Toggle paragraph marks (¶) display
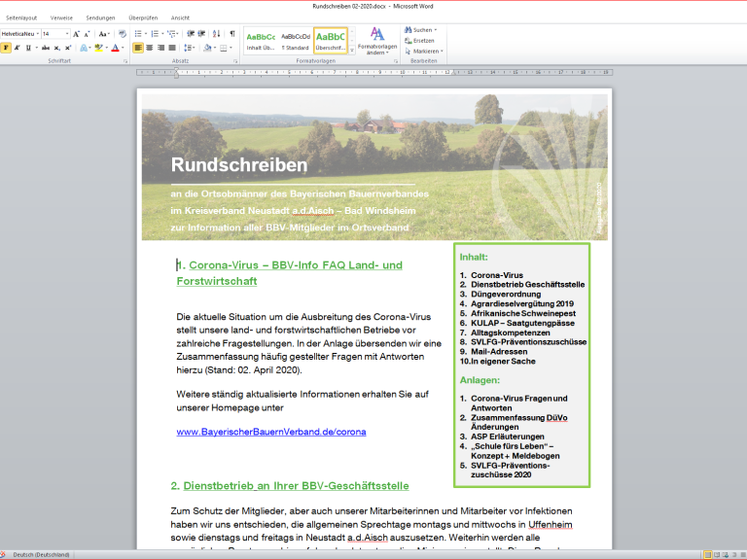The width and height of the screenshot is (747, 560). (x=232, y=34)
